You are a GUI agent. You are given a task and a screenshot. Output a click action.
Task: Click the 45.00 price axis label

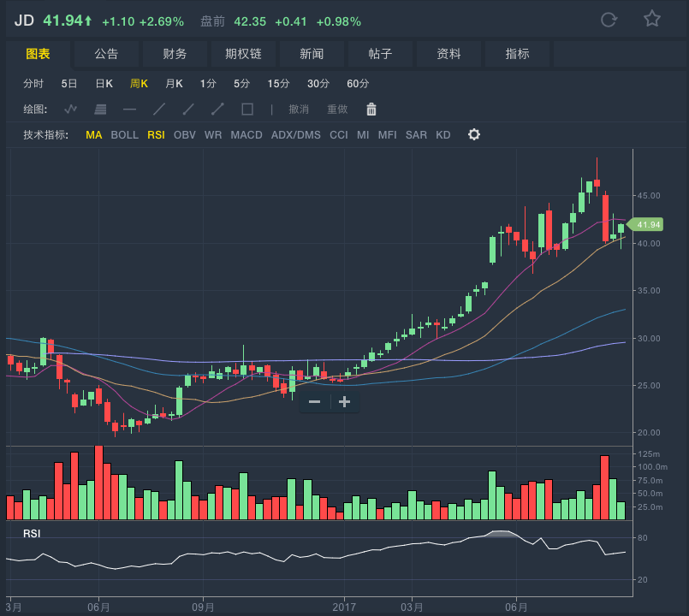point(649,196)
